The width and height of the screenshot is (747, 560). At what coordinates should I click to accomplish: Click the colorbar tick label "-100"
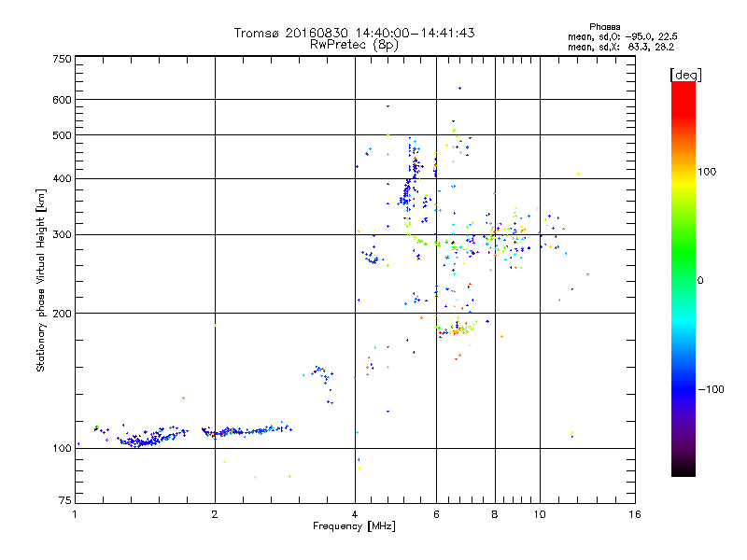pos(711,389)
